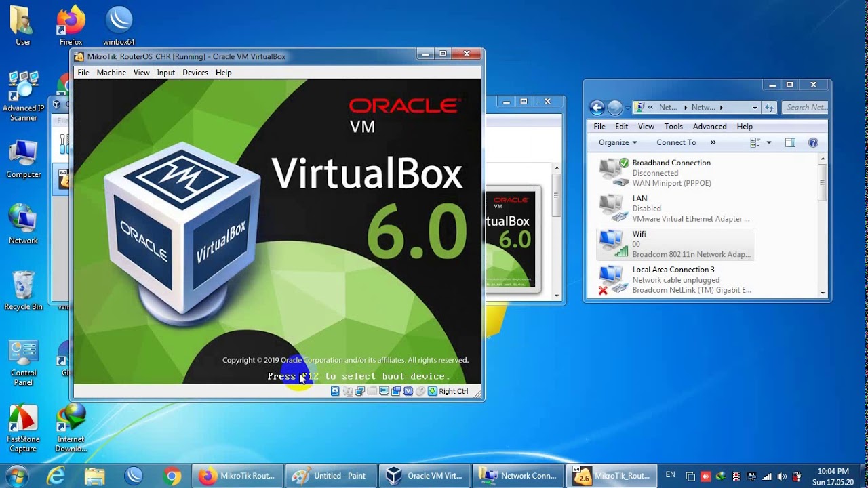
Task: Click the green-arrow keyboard capture icon beside Right Ctrl
Action: [x=433, y=391]
